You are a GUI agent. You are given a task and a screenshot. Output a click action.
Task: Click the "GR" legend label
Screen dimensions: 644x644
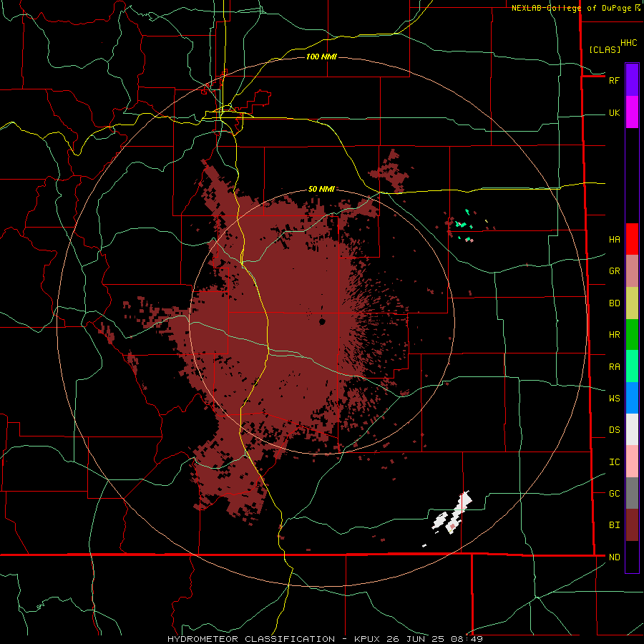(x=614, y=271)
